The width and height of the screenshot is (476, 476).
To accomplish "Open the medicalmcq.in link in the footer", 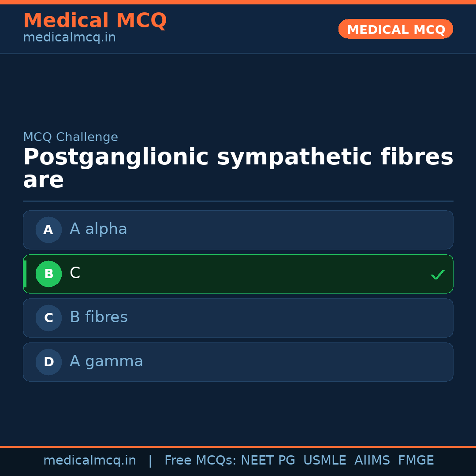I will (x=89, y=461).
